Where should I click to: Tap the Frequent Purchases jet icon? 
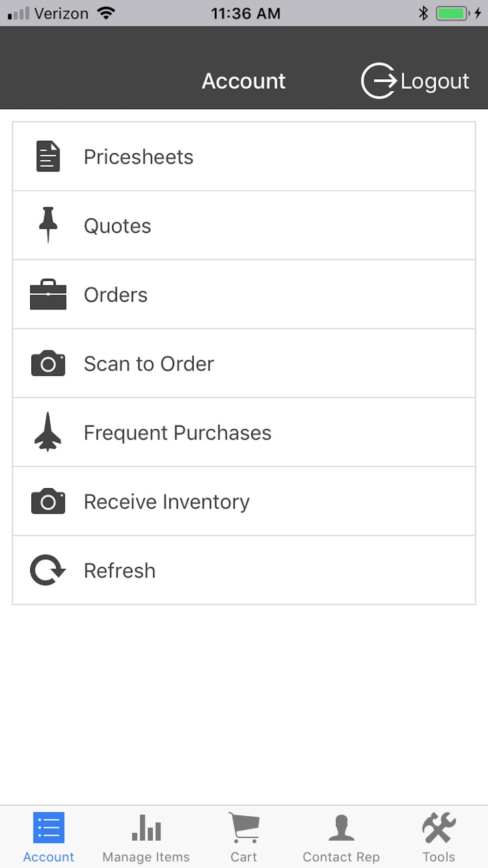(x=48, y=432)
